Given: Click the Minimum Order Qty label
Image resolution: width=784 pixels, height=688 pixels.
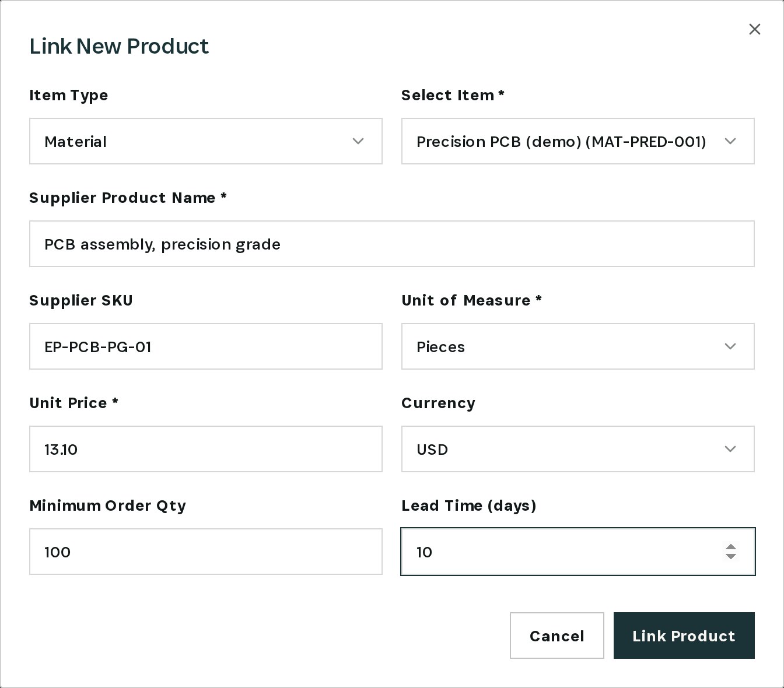Looking at the screenshot, I should [x=108, y=506].
